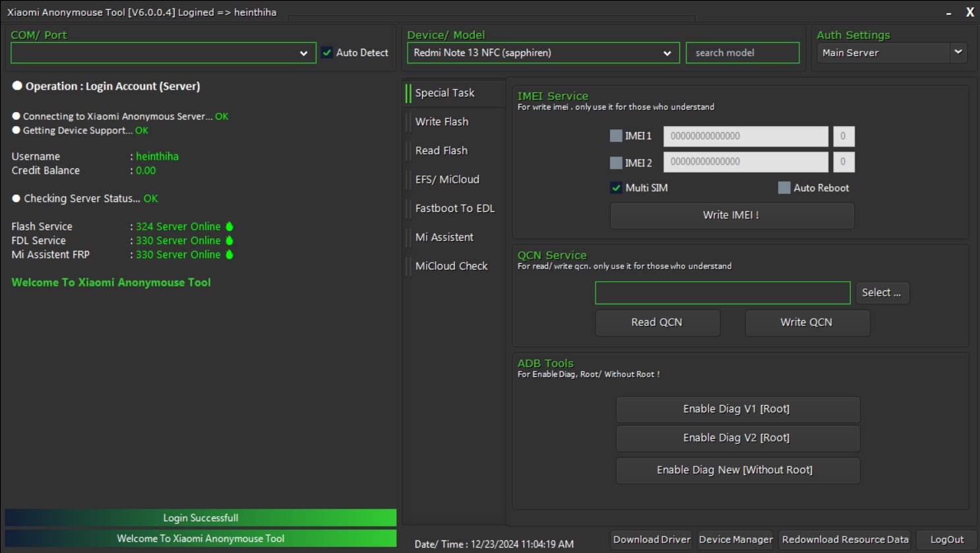
Task: Open the Read Flash tab
Action: coord(454,150)
